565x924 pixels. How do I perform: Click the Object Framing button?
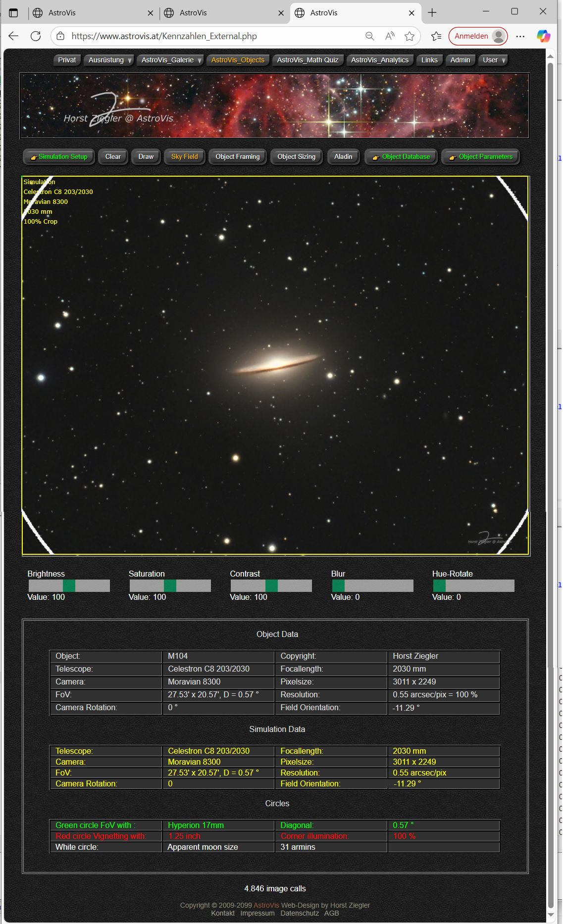(x=237, y=157)
